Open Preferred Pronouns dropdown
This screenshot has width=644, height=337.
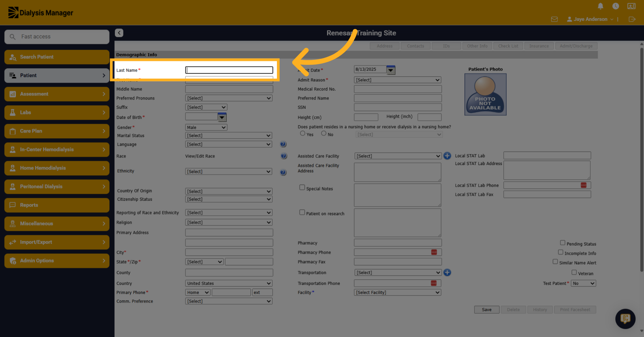point(229,98)
